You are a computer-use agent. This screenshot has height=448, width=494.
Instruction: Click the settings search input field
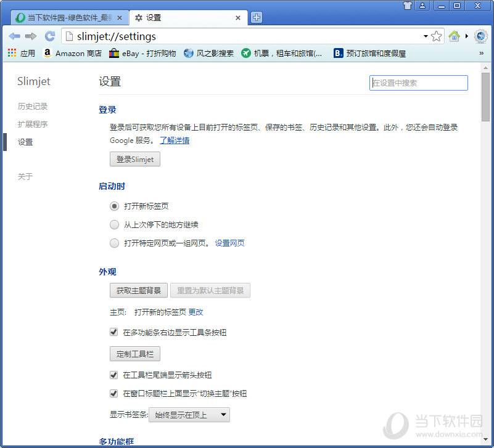pyautogui.click(x=418, y=83)
